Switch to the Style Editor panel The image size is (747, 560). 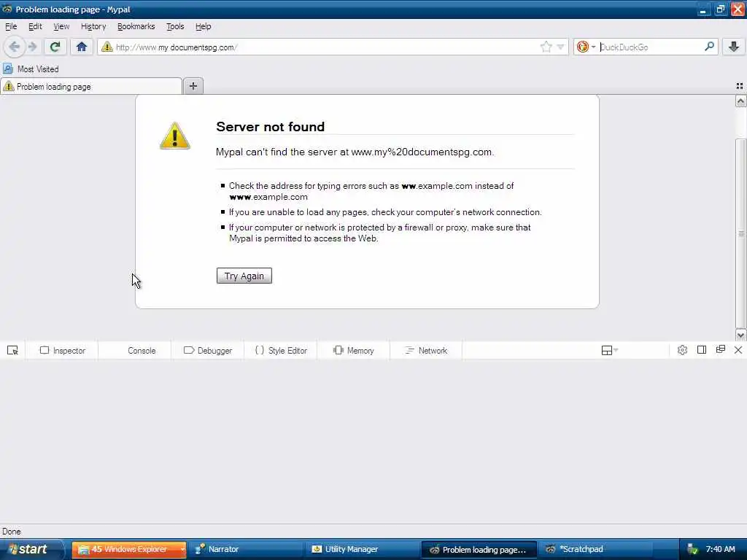pyautogui.click(x=281, y=351)
